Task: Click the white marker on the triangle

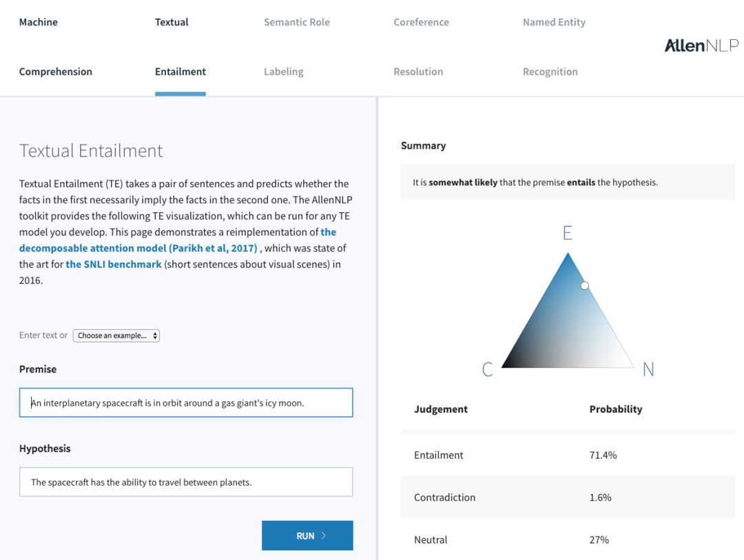Action: click(585, 285)
